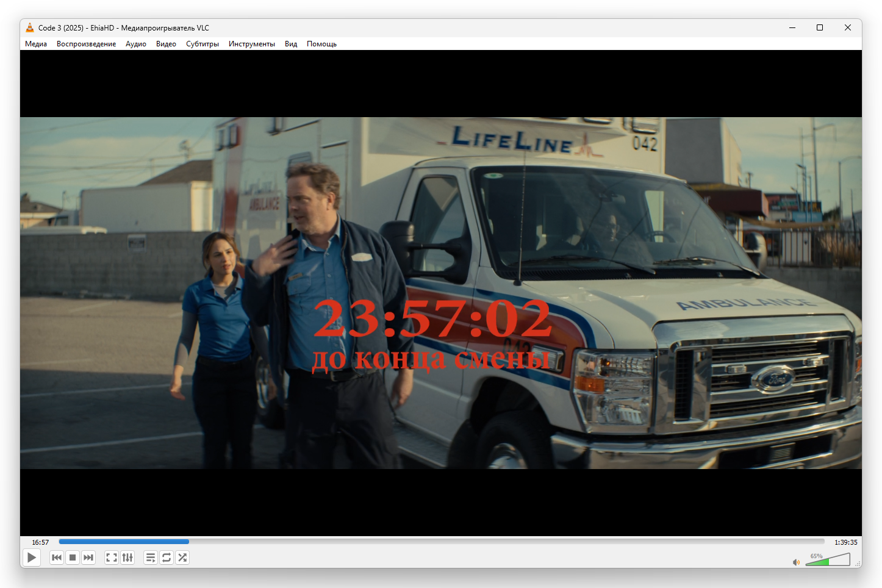Click the elapsed time label 16:57
Viewport: 882px width, 588px height.
click(x=40, y=542)
